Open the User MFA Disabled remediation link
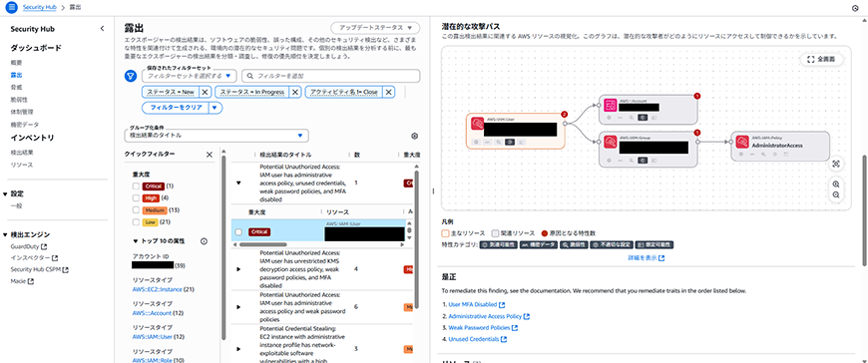Viewport: 868px width, 363px height. (x=477, y=305)
